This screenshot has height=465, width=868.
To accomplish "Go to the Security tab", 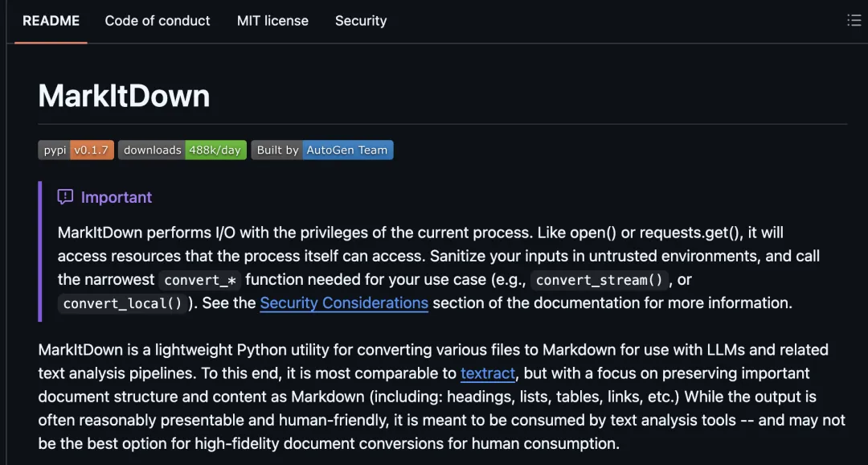I will [361, 21].
